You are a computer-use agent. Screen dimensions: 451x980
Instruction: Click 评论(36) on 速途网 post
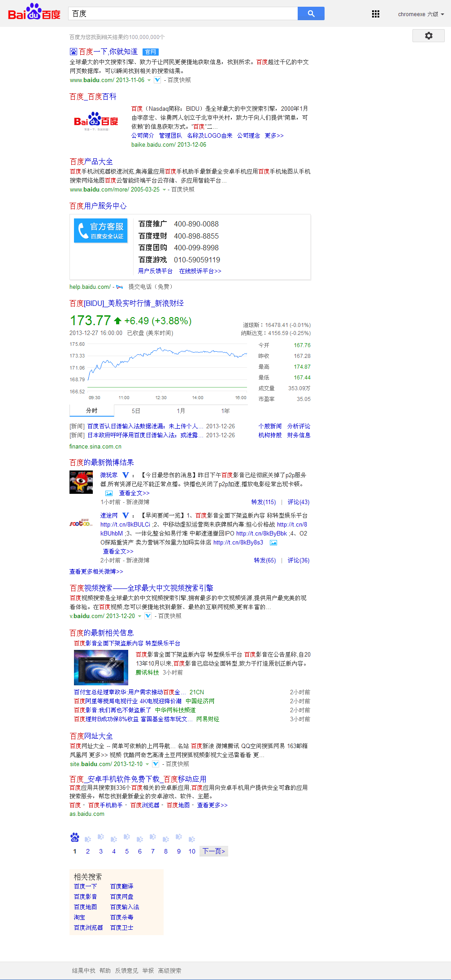pyautogui.click(x=299, y=561)
